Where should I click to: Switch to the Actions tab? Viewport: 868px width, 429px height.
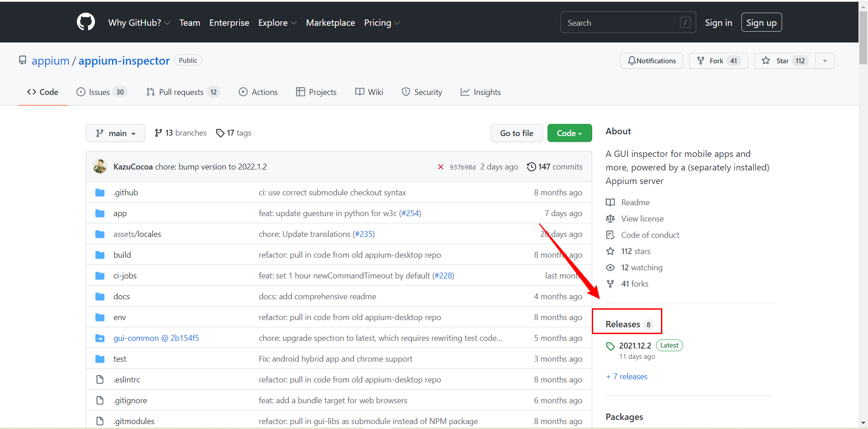click(258, 92)
